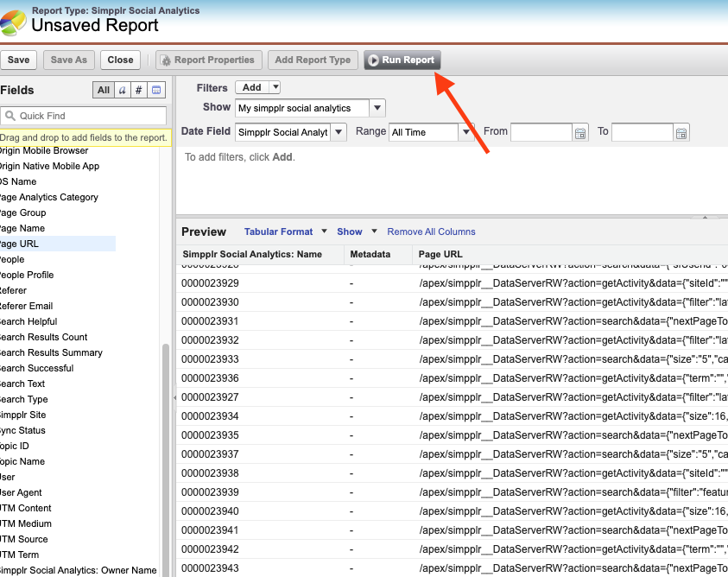Select the Topic ID field
The width and height of the screenshot is (728, 577).
pyautogui.click(x=15, y=446)
